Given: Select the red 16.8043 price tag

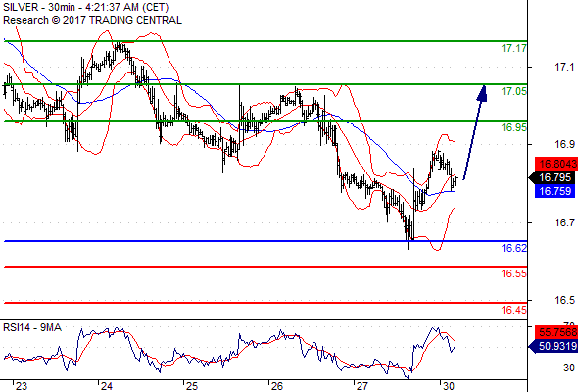Looking at the screenshot, I should [x=556, y=164].
